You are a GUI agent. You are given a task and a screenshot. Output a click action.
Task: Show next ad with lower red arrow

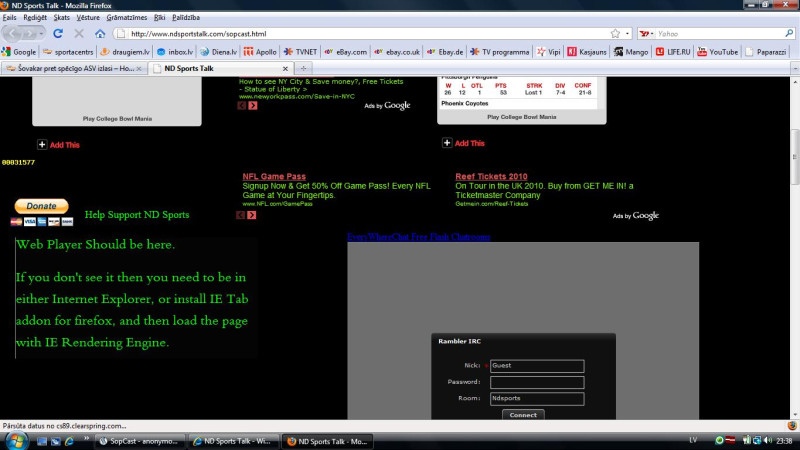click(x=252, y=215)
